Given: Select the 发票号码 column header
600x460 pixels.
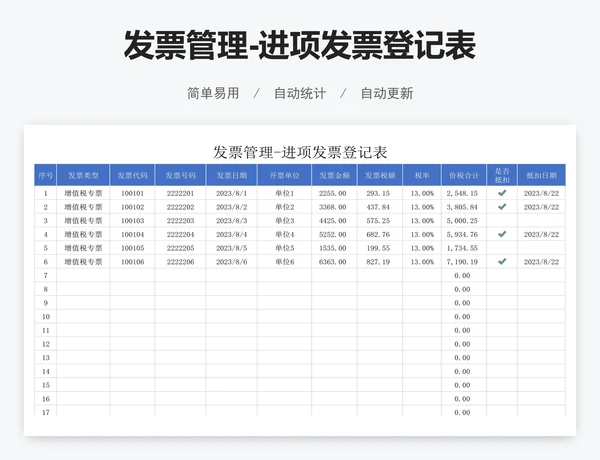Looking at the screenshot, I should tap(181, 175).
